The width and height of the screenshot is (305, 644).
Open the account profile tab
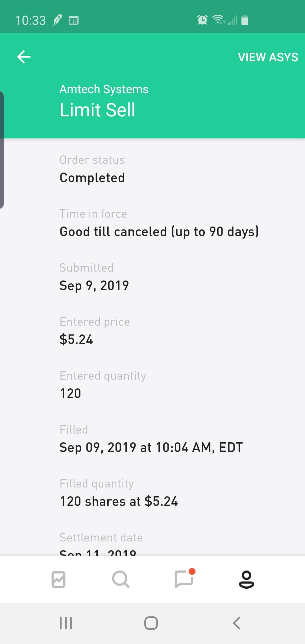tap(246, 579)
